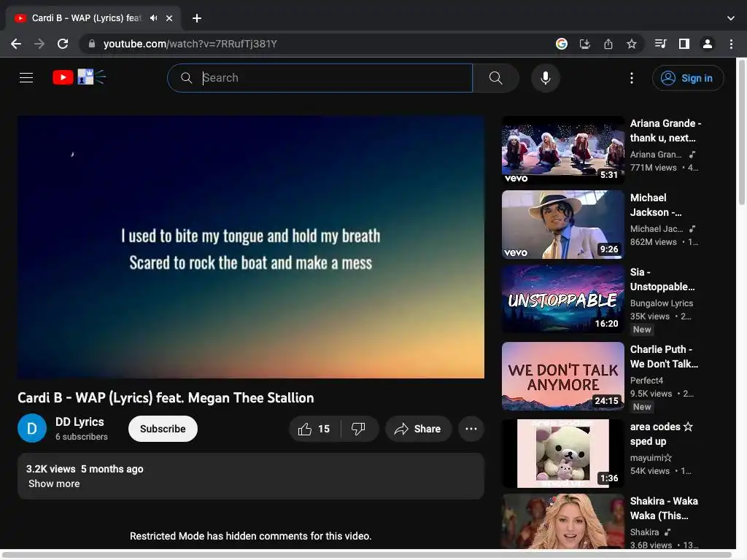747x560 pixels.
Task: Click the video player area
Action: tap(251, 247)
